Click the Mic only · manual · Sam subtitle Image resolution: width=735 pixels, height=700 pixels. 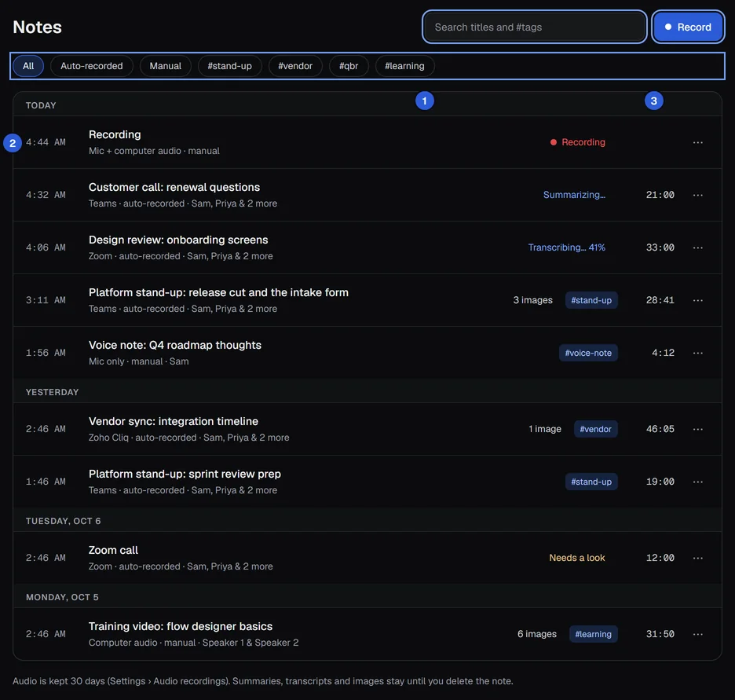pyautogui.click(x=139, y=361)
